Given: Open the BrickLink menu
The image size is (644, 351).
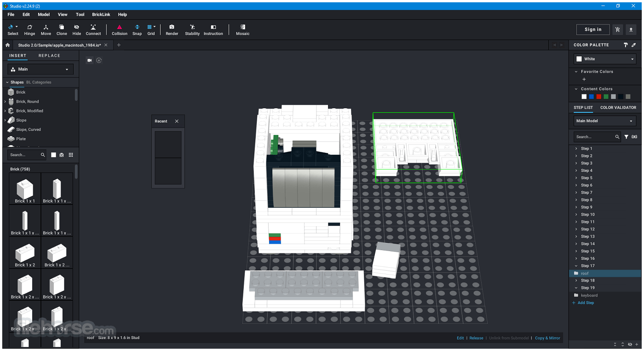Looking at the screenshot, I should click(x=101, y=14).
